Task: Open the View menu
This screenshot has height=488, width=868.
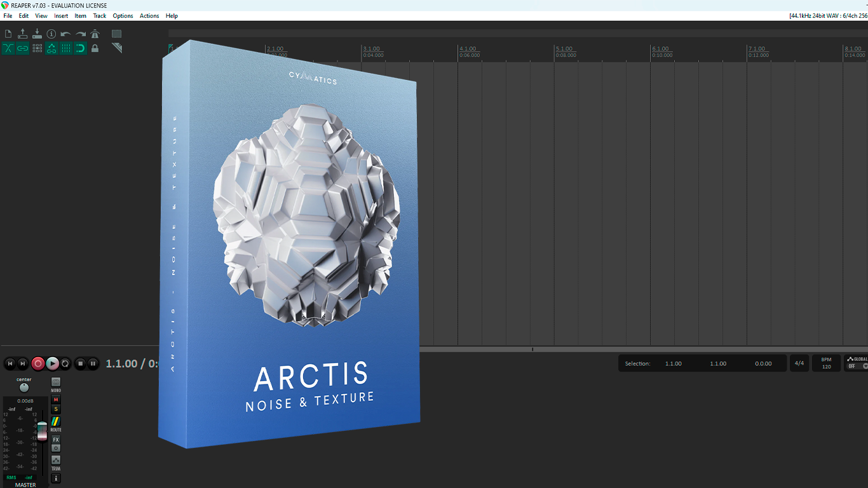Action: 41,16
